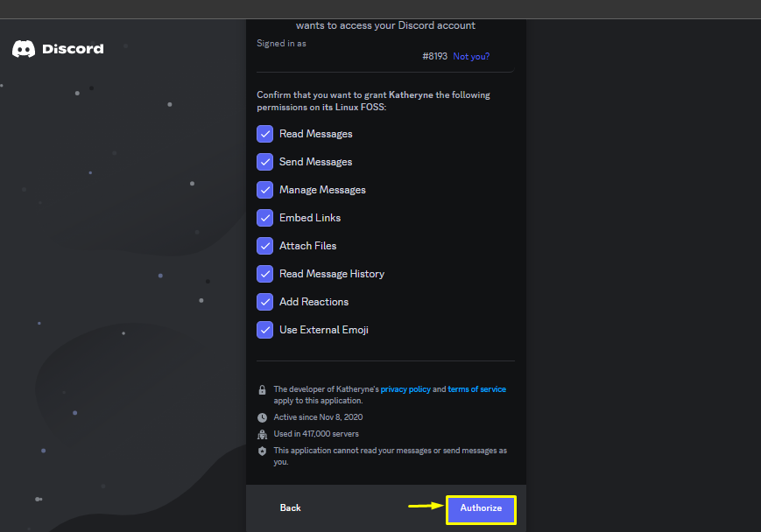Image resolution: width=761 pixels, height=532 pixels.
Task: Open Katheryne's privacy policy link
Action: click(405, 388)
